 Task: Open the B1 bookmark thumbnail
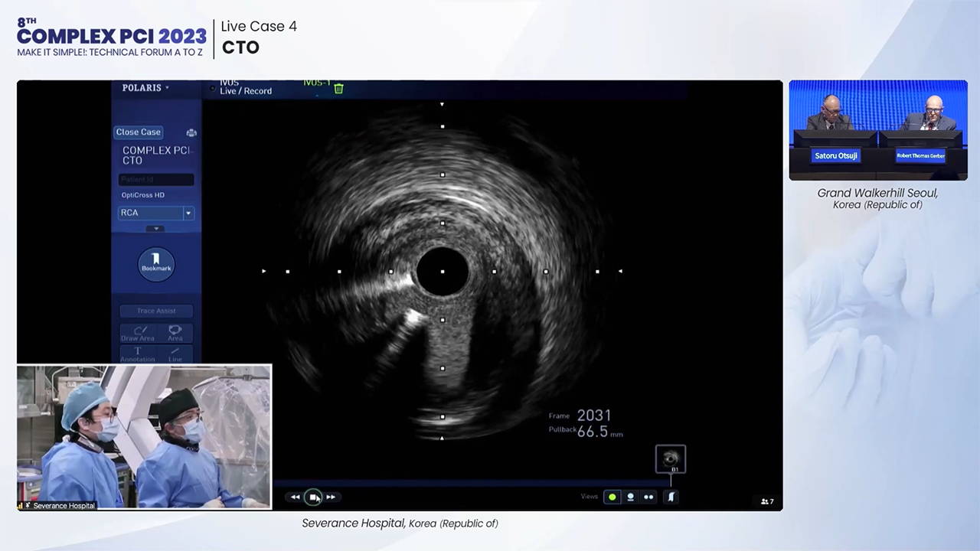coord(671,459)
